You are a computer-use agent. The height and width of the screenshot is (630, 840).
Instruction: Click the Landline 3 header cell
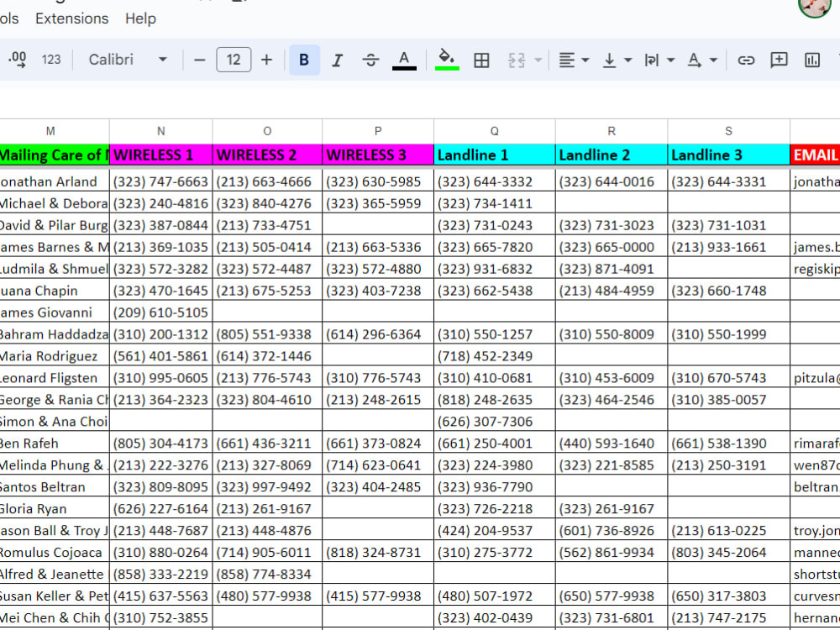pos(728,155)
